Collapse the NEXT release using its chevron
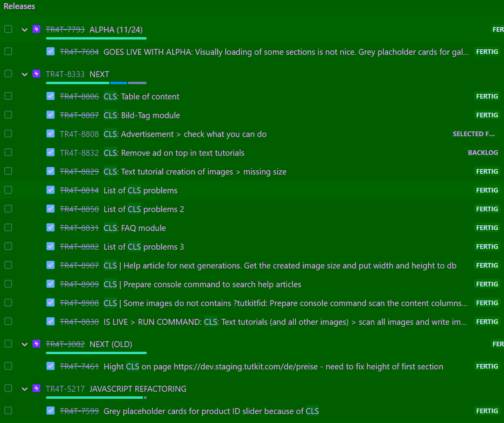The image size is (504, 423). tap(24, 74)
